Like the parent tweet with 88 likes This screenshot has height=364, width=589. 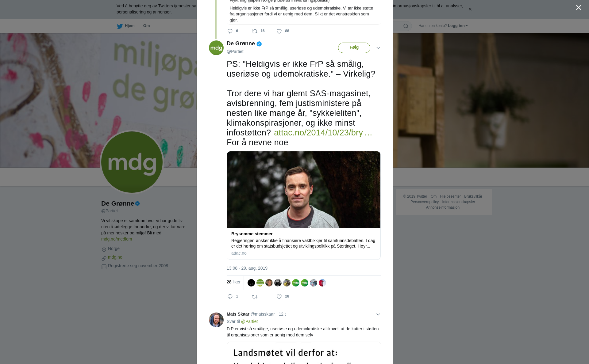(279, 31)
